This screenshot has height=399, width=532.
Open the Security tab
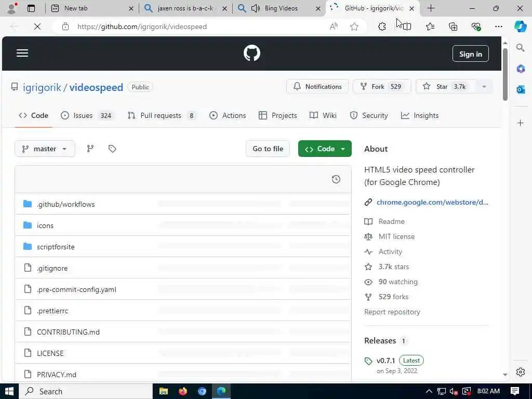(x=369, y=116)
